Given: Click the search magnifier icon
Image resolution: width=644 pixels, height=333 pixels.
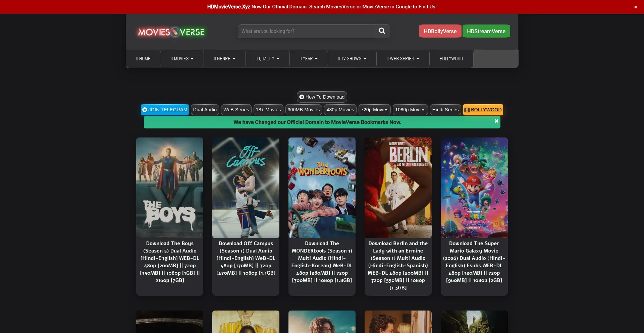Looking at the screenshot, I should pyautogui.click(x=382, y=31).
